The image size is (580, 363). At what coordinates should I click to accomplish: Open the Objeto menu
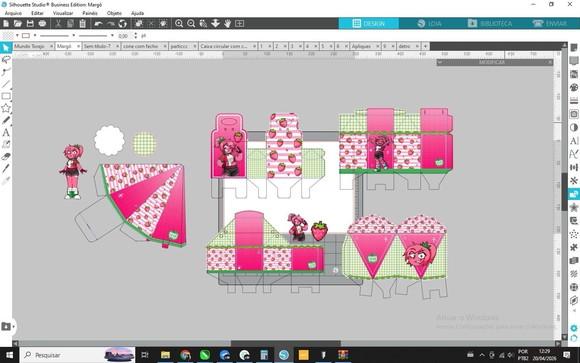coord(114,13)
